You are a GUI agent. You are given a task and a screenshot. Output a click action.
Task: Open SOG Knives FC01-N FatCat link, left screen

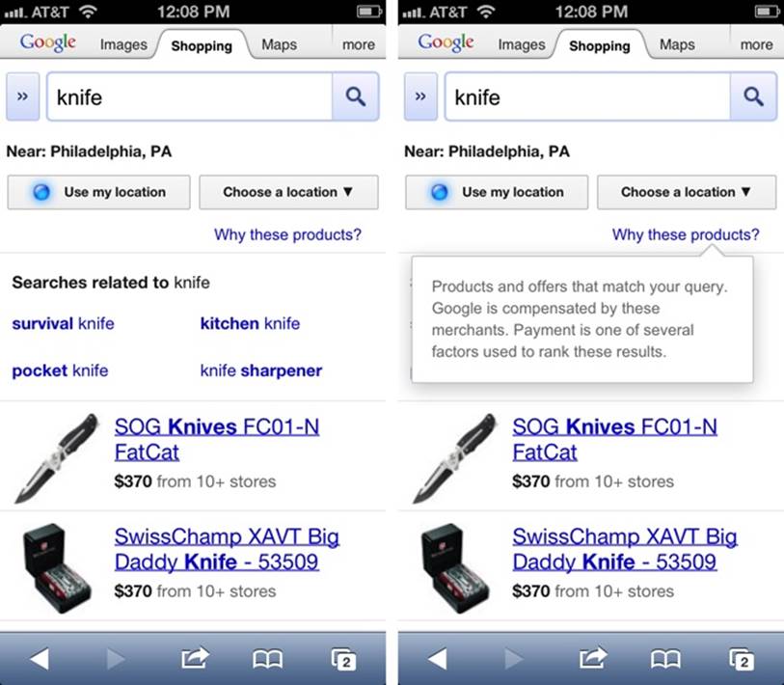[x=217, y=439]
